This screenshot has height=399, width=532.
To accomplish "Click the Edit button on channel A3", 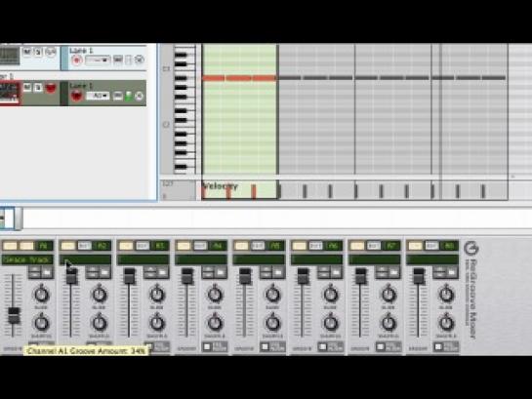I will (143, 246).
